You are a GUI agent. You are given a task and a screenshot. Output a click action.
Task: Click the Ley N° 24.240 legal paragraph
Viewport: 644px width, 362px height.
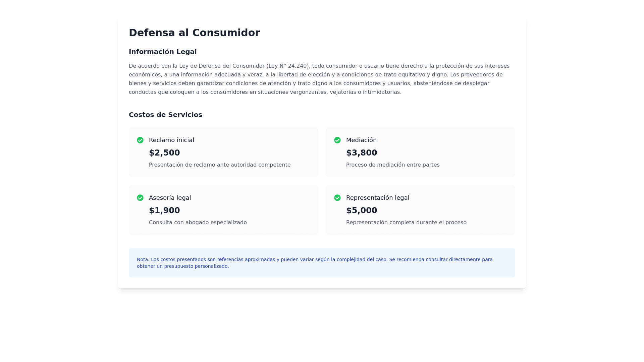click(319, 79)
